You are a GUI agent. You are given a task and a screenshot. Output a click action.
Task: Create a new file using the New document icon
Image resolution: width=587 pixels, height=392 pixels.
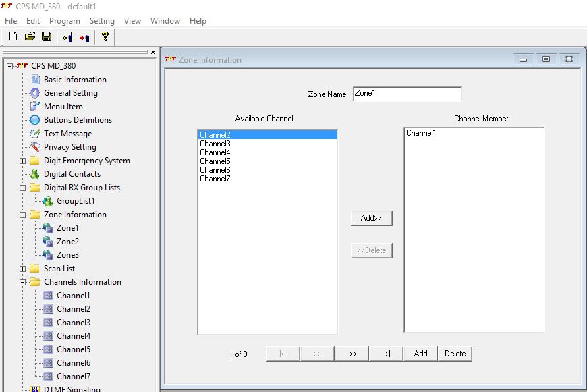pos(12,36)
